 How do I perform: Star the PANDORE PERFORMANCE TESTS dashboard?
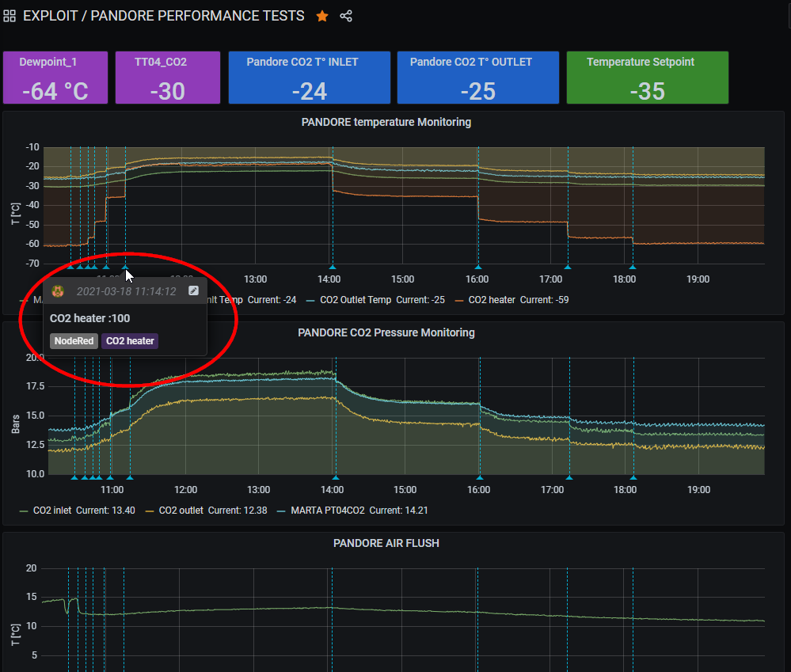(x=321, y=16)
